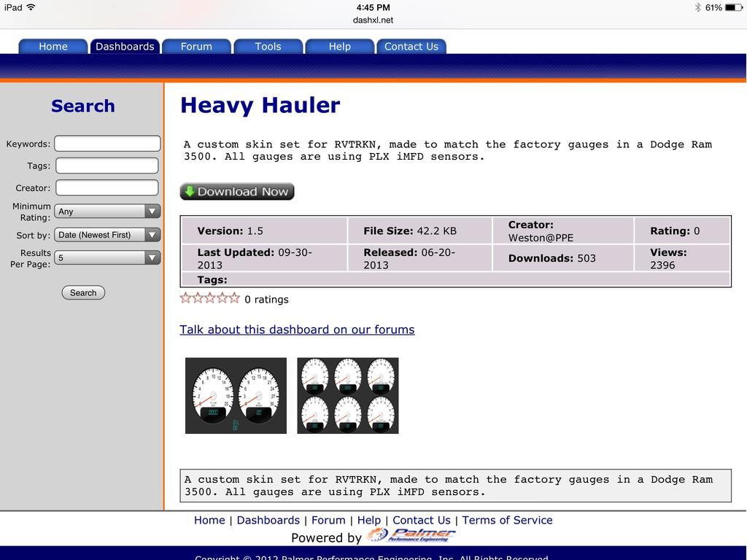Focus the Tags input field
747x560 pixels.
107,166
